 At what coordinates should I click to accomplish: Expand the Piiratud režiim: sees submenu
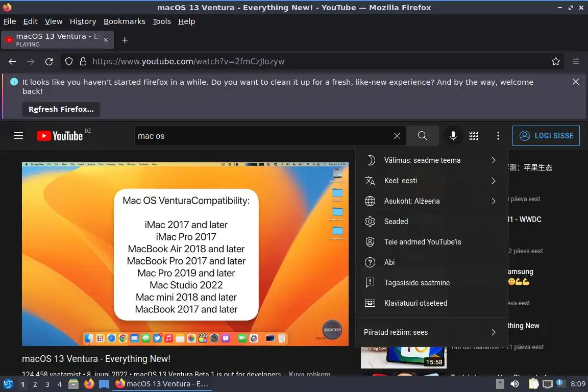point(432,332)
